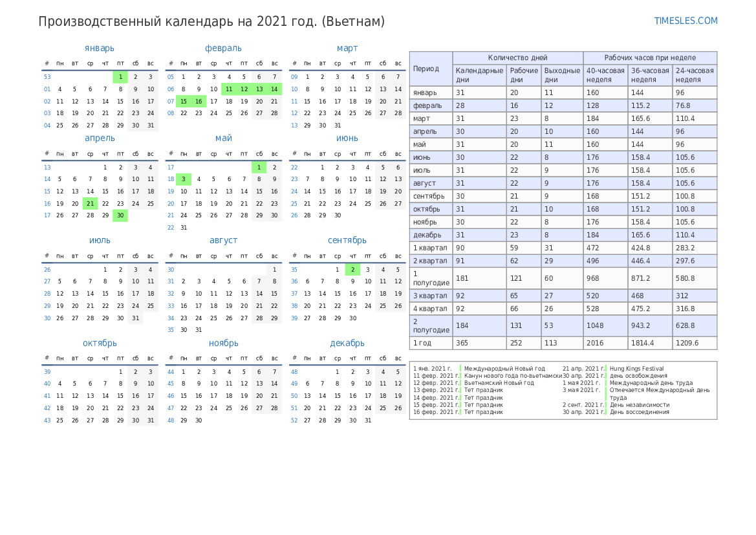Image resolution: width=756 pixels, height=535 pixels.
Task: Open the февраль month title
Action: pos(223,48)
